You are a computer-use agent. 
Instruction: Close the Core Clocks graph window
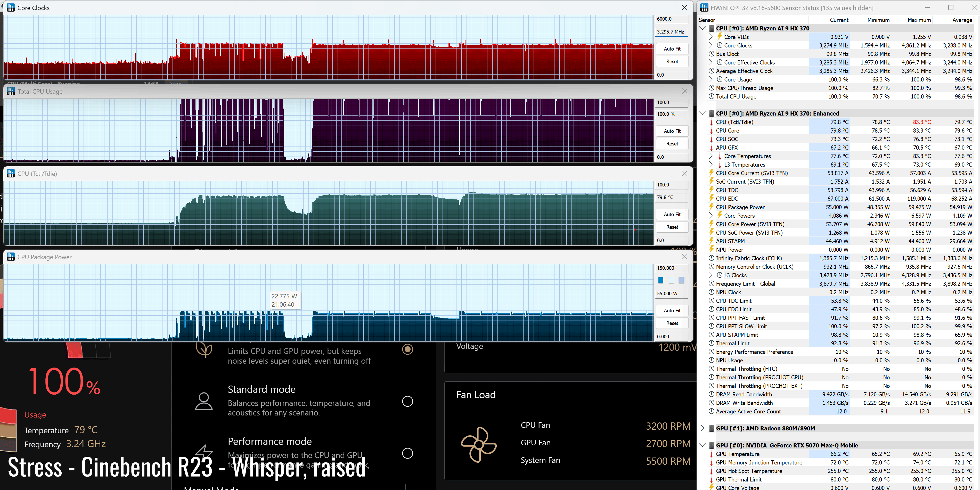(684, 8)
